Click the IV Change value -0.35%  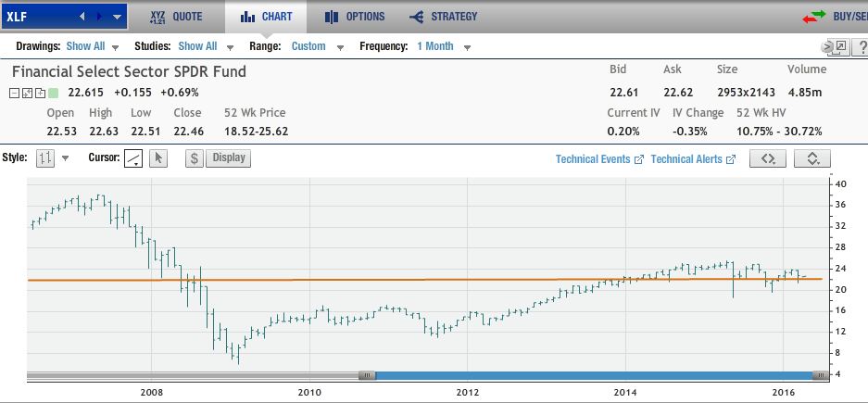pos(690,132)
